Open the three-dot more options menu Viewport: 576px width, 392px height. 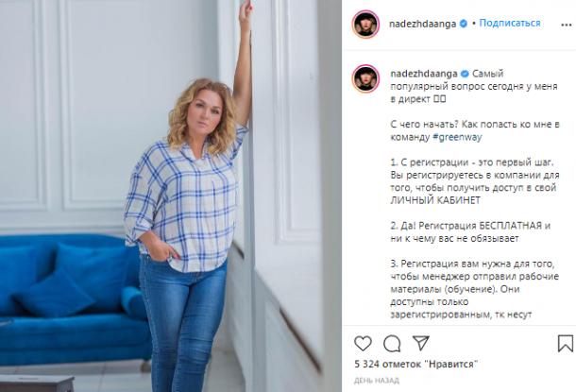pos(566,25)
